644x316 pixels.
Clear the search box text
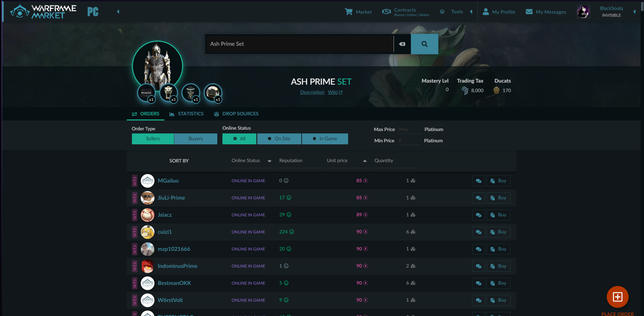click(x=402, y=44)
